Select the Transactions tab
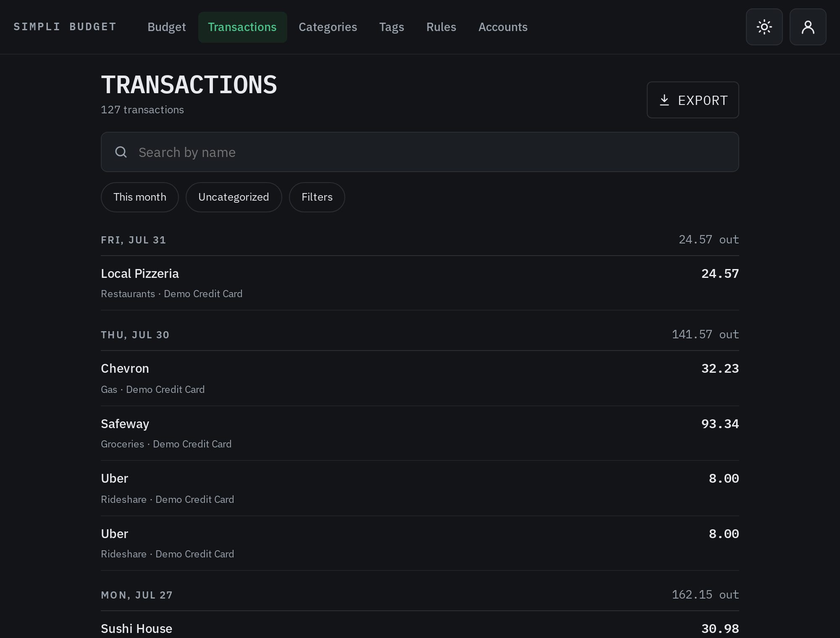 242,27
